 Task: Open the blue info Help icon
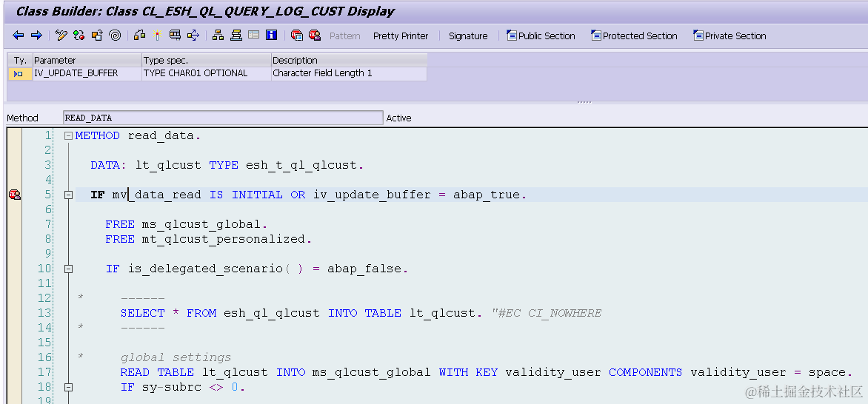click(271, 36)
